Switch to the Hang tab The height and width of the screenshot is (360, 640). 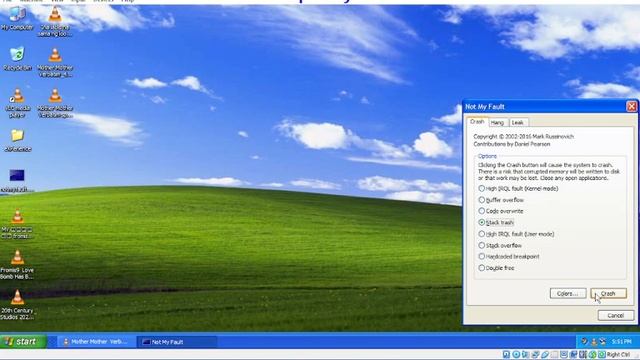click(497, 122)
